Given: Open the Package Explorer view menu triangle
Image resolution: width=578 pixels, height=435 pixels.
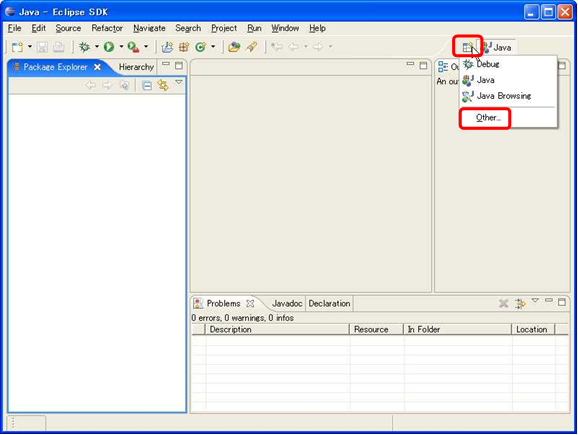Looking at the screenshot, I should pos(179,82).
